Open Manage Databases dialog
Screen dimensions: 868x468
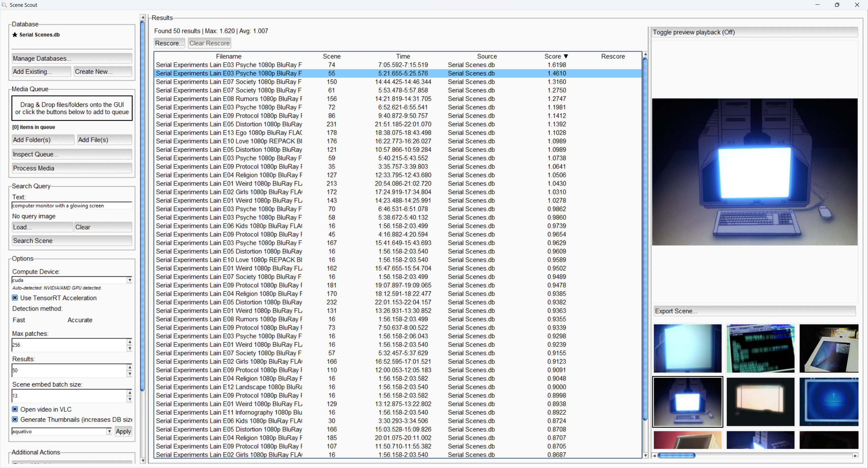72,58
